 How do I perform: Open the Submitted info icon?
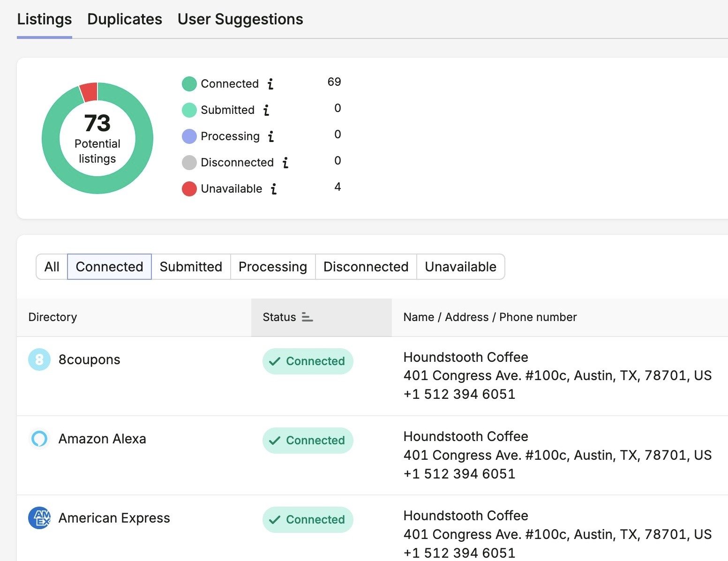point(266,110)
